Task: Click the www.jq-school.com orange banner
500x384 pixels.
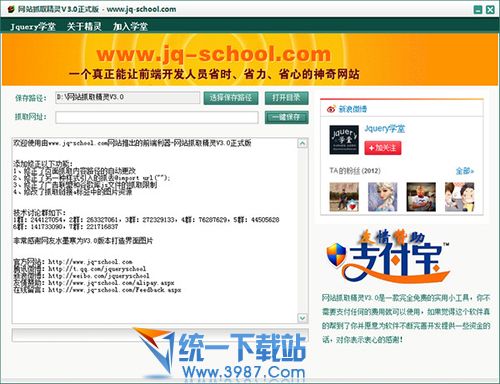Action: [x=250, y=59]
